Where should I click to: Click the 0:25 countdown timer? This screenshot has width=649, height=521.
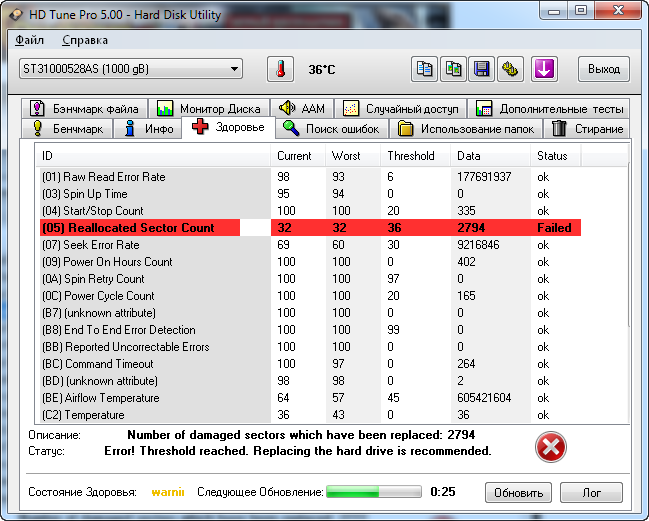pyautogui.click(x=442, y=492)
